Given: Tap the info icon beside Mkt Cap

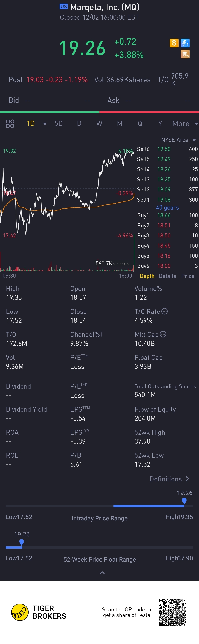Looking at the screenshot, I should (163, 334).
